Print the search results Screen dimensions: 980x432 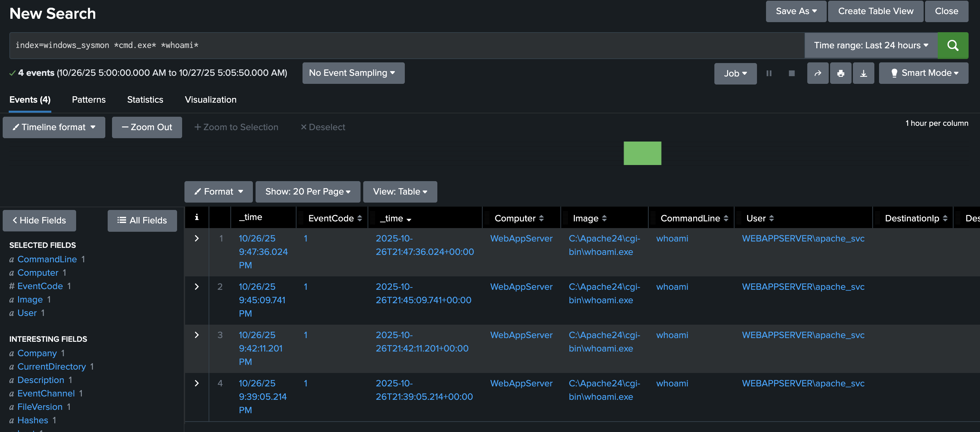840,73
